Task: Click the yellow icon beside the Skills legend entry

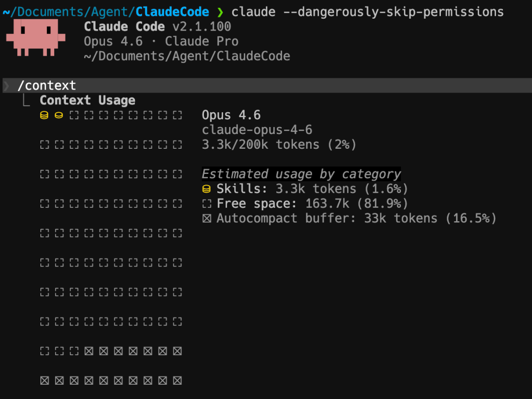Action: tap(207, 189)
